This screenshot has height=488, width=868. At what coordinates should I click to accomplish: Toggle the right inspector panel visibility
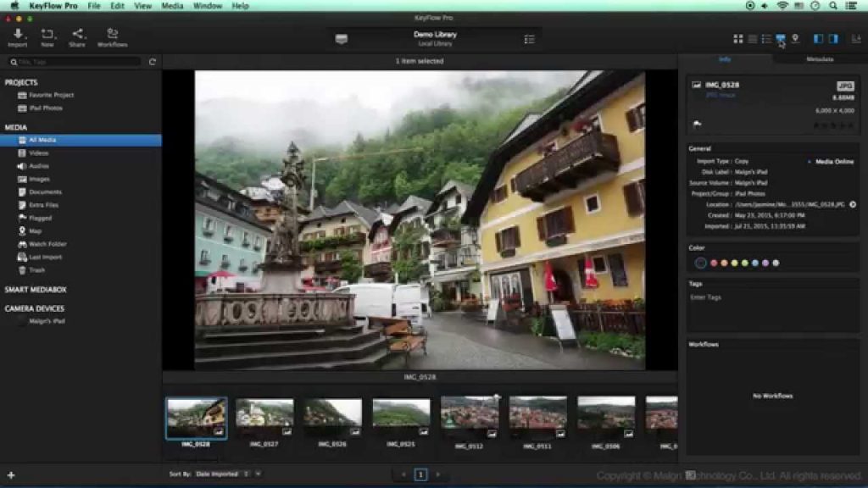point(833,39)
